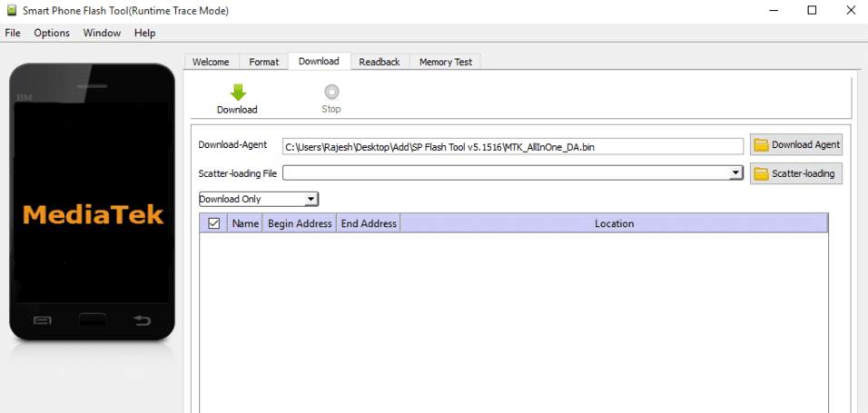The image size is (868, 413).
Task: Click the phone's home key
Action: click(x=93, y=320)
